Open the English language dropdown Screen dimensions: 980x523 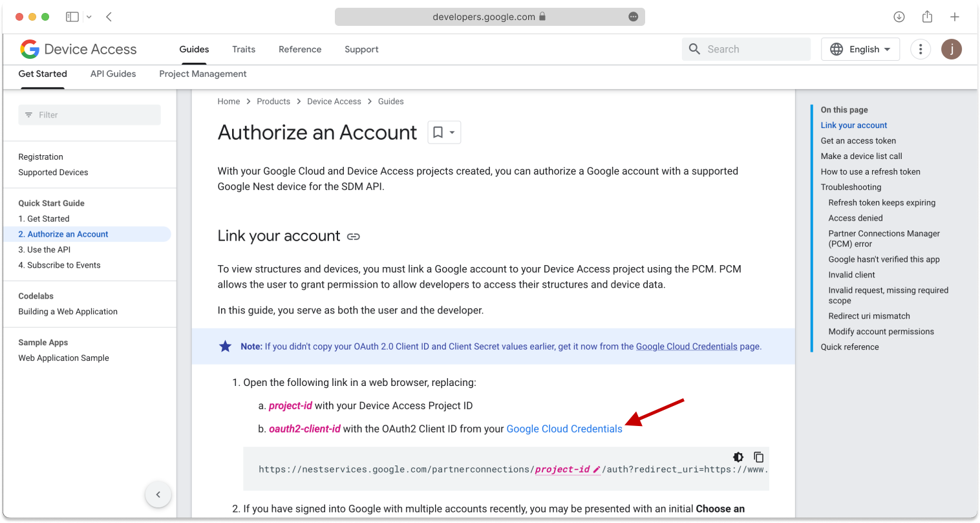click(860, 48)
